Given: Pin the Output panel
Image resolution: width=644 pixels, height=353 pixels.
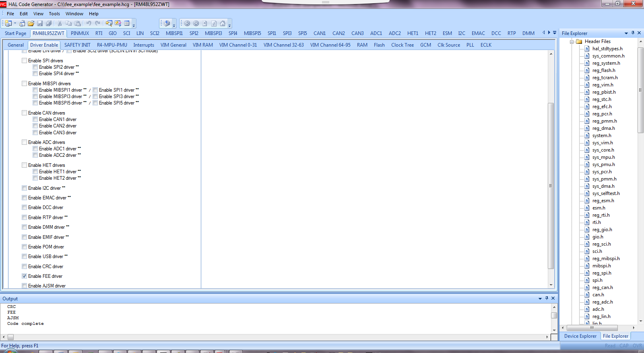Looking at the screenshot, I should 547,298.
